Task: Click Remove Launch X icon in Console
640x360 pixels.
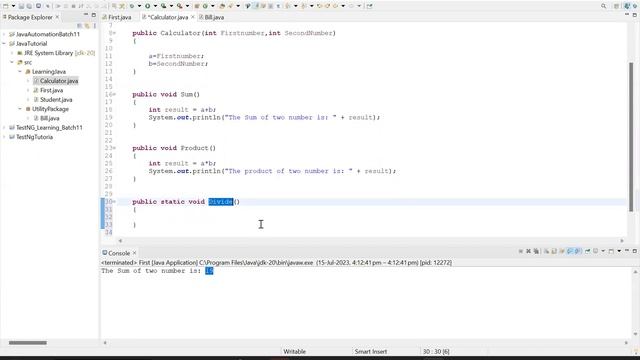Action: 529,251
